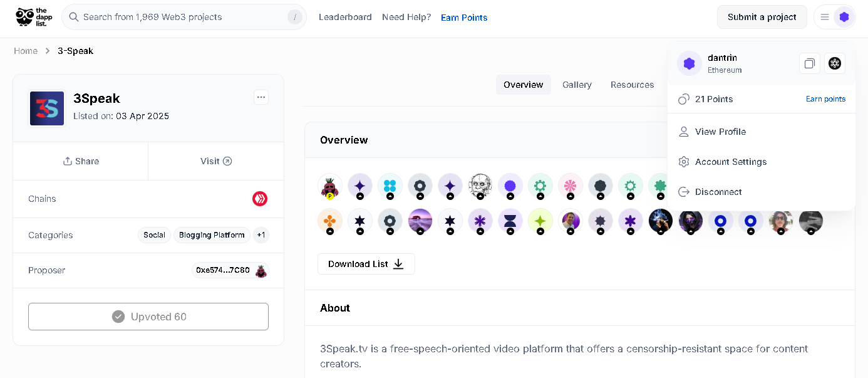Go to Home in the breadcrumb
Image resolution: width=868 pixels, height=378 pixels.
[26, 51]
